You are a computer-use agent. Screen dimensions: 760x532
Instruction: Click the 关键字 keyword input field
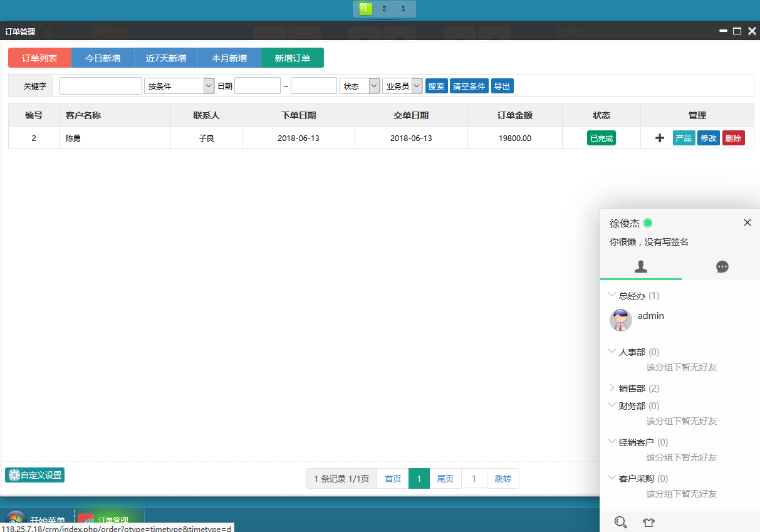pos(100,86)
